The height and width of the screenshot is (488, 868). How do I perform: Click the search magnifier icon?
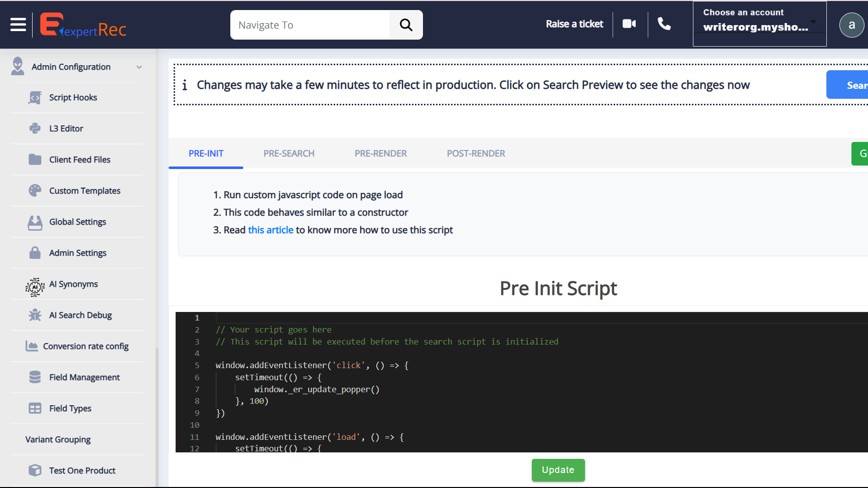(x=406, y=25)
